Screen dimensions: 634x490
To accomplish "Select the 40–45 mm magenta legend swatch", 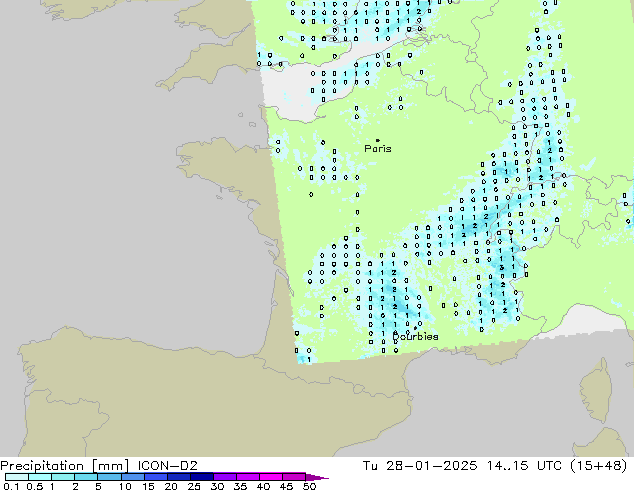I will [271, 477].
